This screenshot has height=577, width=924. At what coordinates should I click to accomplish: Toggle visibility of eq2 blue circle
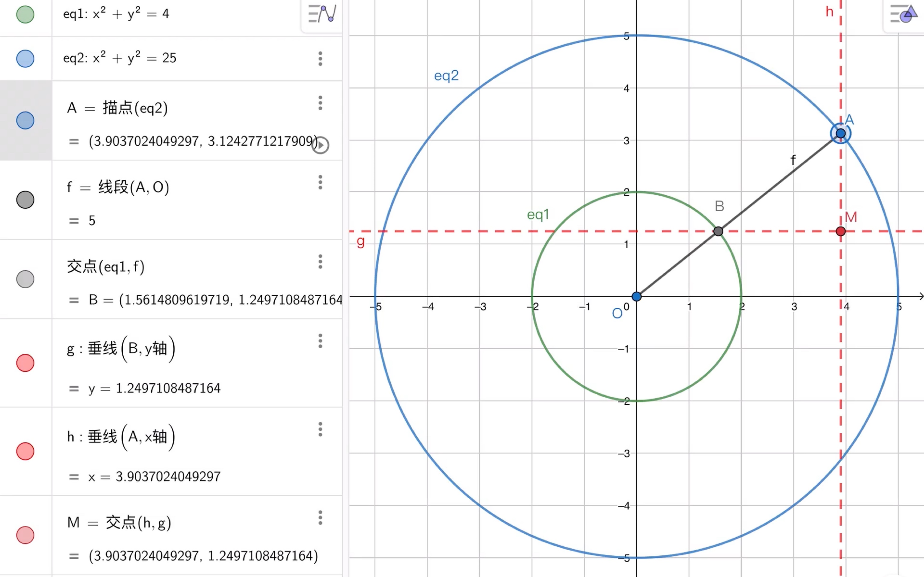(25, 59)
